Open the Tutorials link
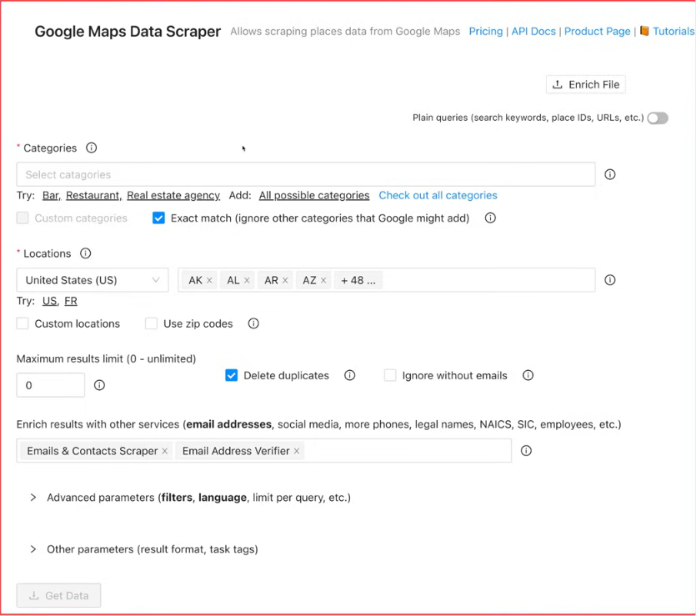Screen dimensions: 696x616 tap(673, 32)
